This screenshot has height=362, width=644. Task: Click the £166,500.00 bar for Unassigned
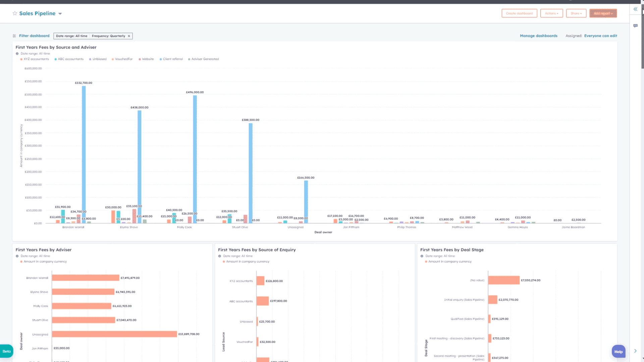(x=306, y=202)
